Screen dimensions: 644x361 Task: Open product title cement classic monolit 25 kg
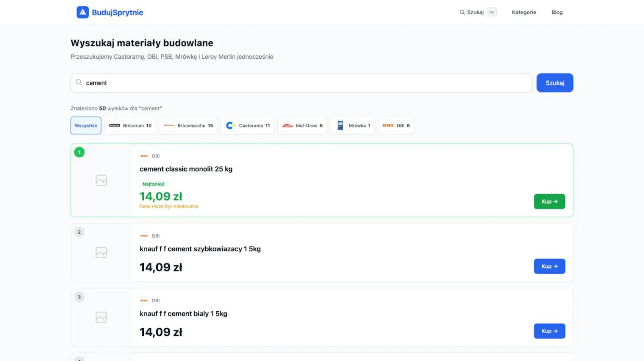(x=186, y=169)
